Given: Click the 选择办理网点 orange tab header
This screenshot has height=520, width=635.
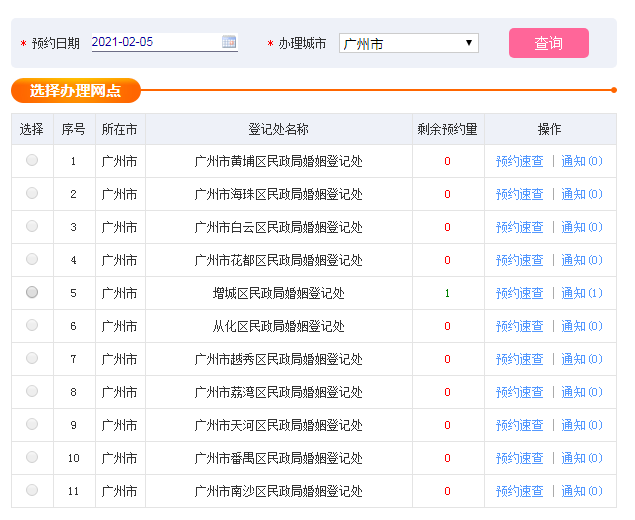Looking at the screenshot, I should [x=76, y=91].
